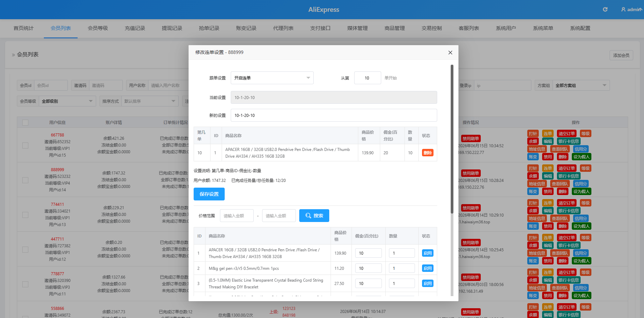Click 删除 for the order 10 APACER row

coord(428,153)
